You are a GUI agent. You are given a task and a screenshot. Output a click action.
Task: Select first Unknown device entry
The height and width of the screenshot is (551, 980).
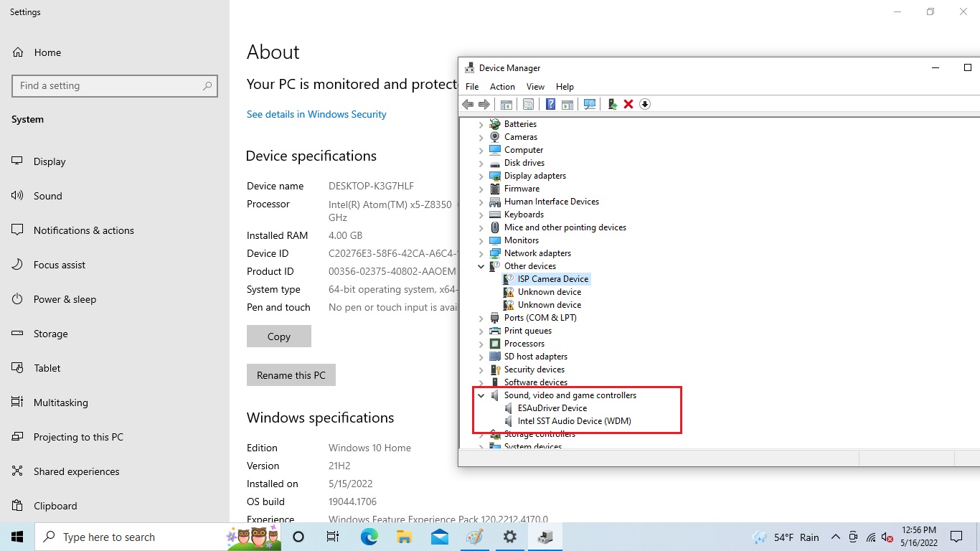550,292
